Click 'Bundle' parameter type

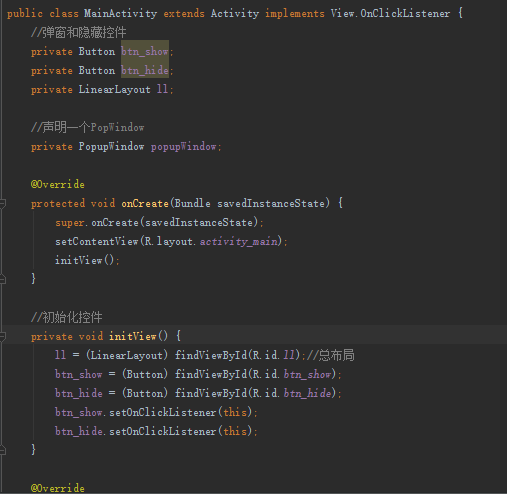pyautogui.click(x=192, y=203)
